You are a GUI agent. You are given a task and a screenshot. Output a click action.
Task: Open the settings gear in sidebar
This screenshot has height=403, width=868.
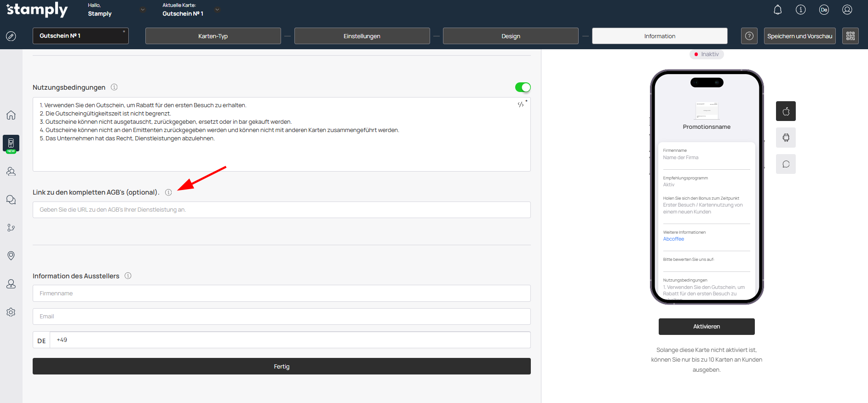pyautogui.click(x=11, y=312)
